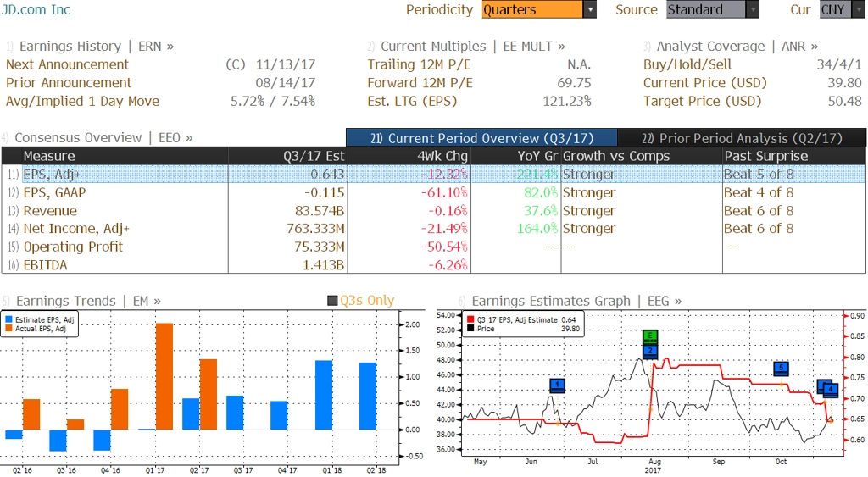Select the EPS, GAAP row
868x477 pixels.
point(433,192)
